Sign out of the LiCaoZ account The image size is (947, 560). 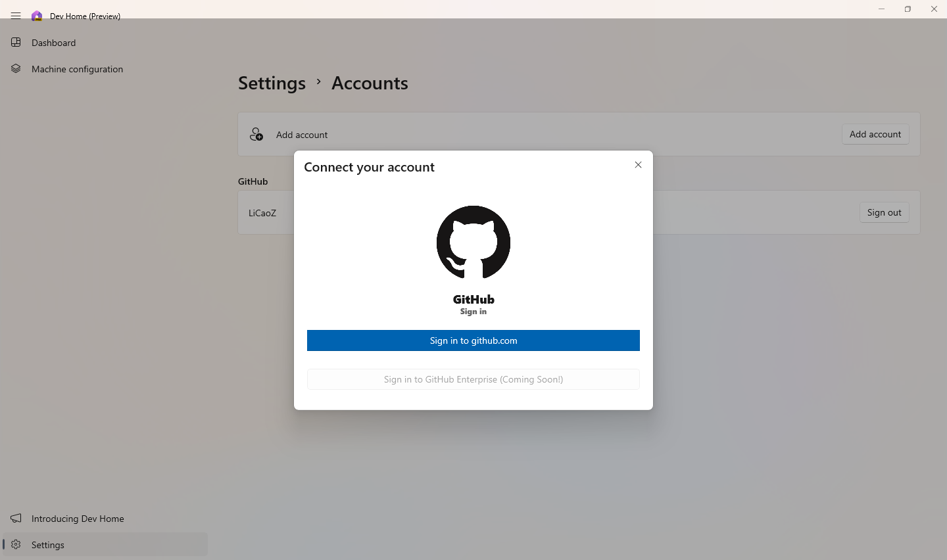pyautogui.click(x=884, y=212)
